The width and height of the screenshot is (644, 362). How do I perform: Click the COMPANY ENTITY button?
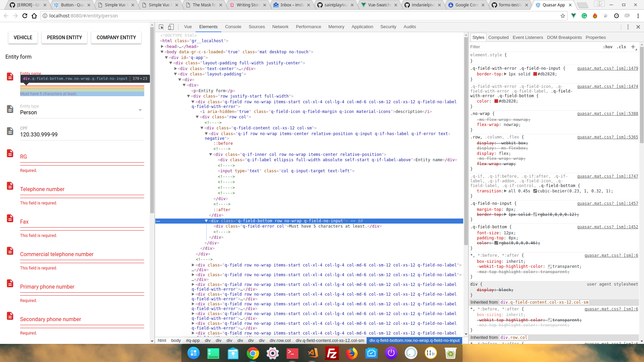(x=116, y=37)
